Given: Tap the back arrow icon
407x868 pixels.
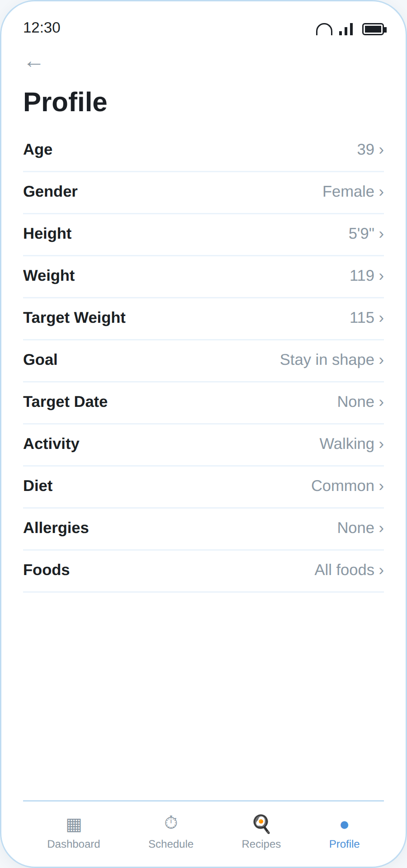Looking at the screenshot, I should pos(34,64).
